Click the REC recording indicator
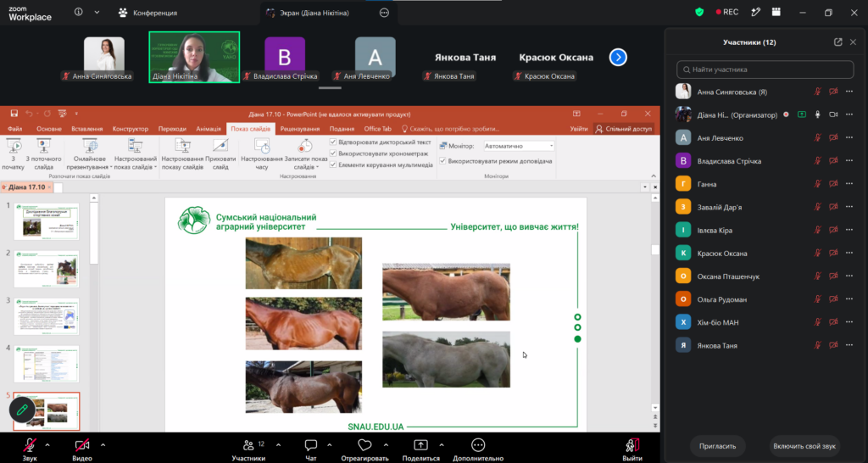The image size is (868, 463). tap(726, 12)
